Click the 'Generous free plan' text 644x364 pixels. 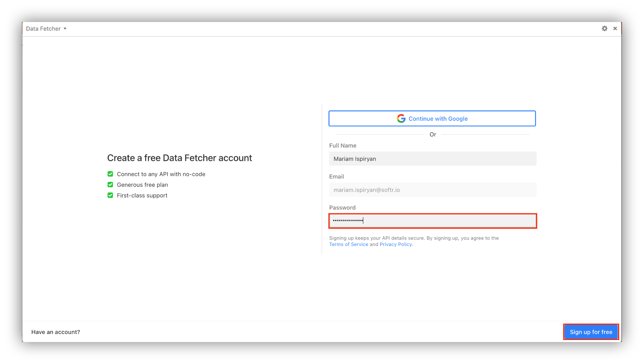[x=142, y=185]
